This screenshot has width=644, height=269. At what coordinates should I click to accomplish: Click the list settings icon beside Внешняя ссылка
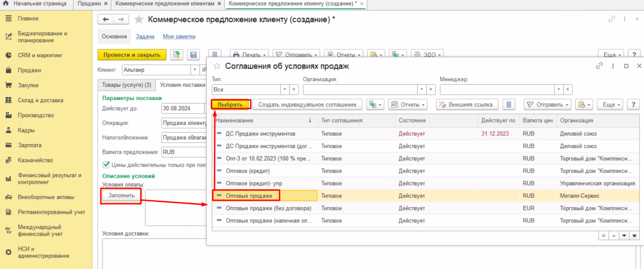click(509, 105)
